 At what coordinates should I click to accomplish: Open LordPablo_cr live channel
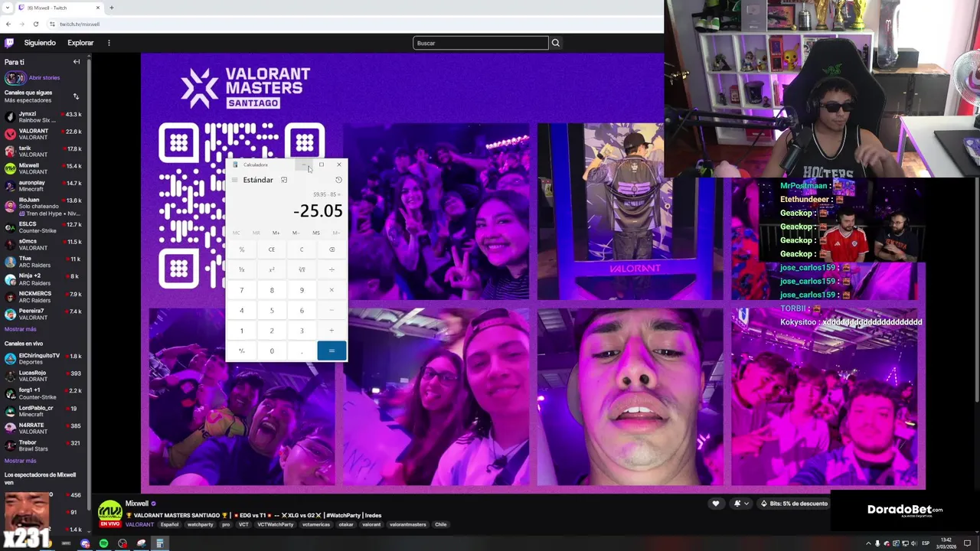(x=43, y=412)
